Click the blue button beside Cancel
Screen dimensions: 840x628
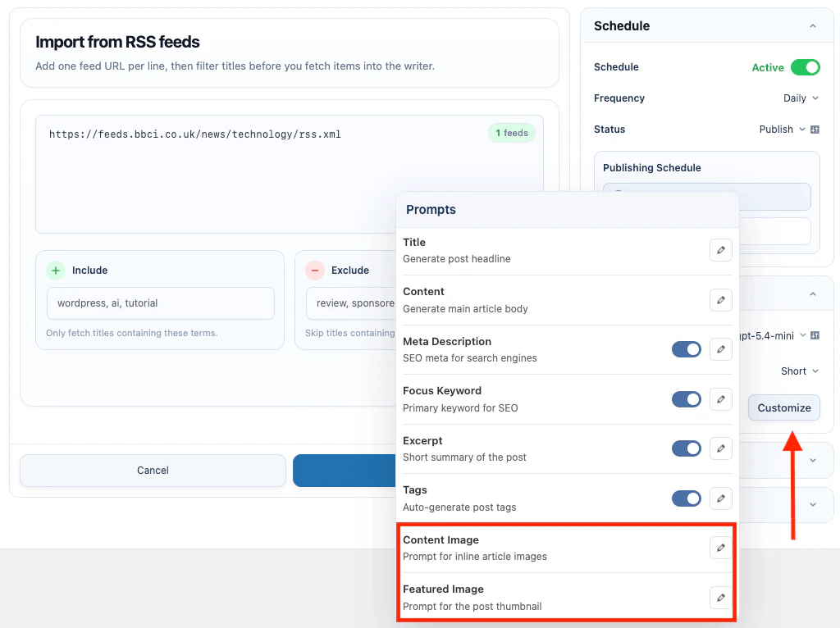click(x=345, y=471)
